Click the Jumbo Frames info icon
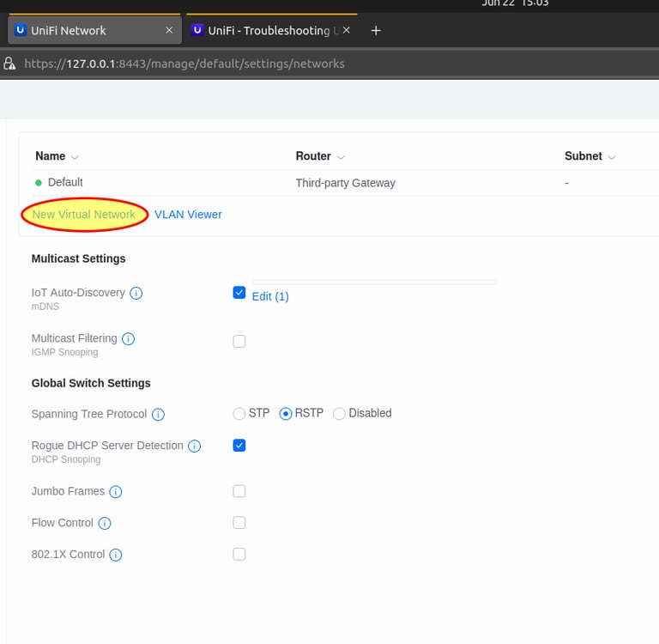The height and width of the screenshot is (644, 659). coord(116,491)
